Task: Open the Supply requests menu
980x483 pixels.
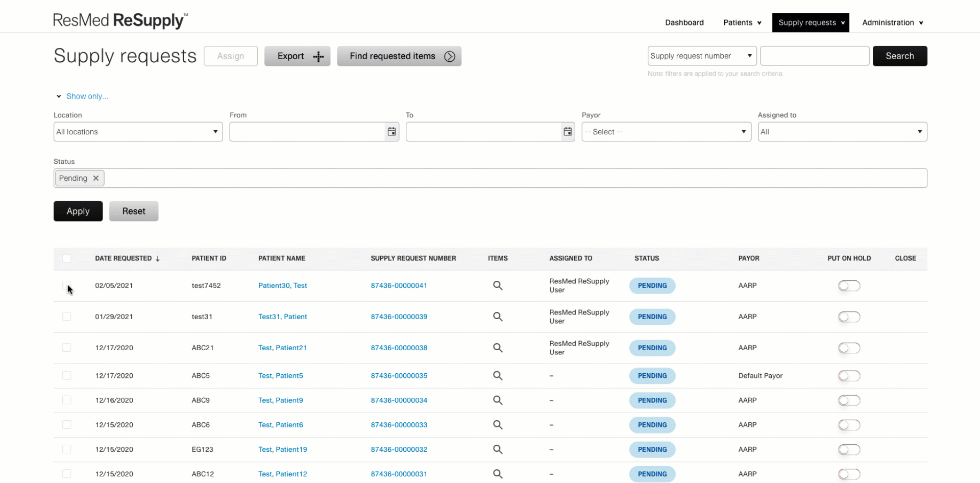Action: coord(811,22)
